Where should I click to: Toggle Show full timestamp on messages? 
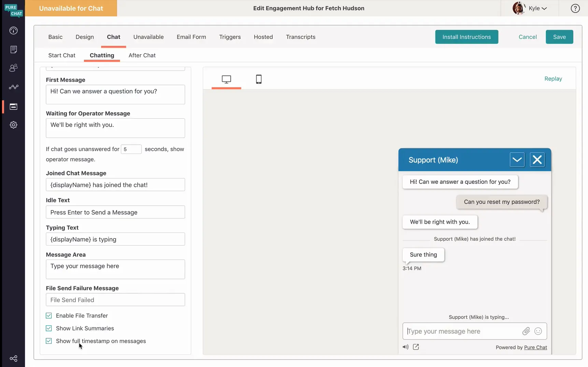[x=49, y=341]
